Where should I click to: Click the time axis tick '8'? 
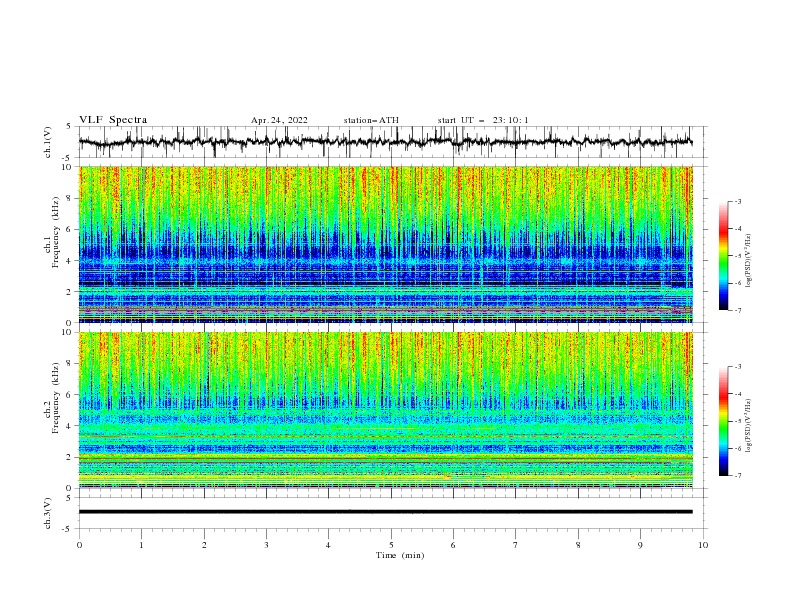[x=578, y=545]
